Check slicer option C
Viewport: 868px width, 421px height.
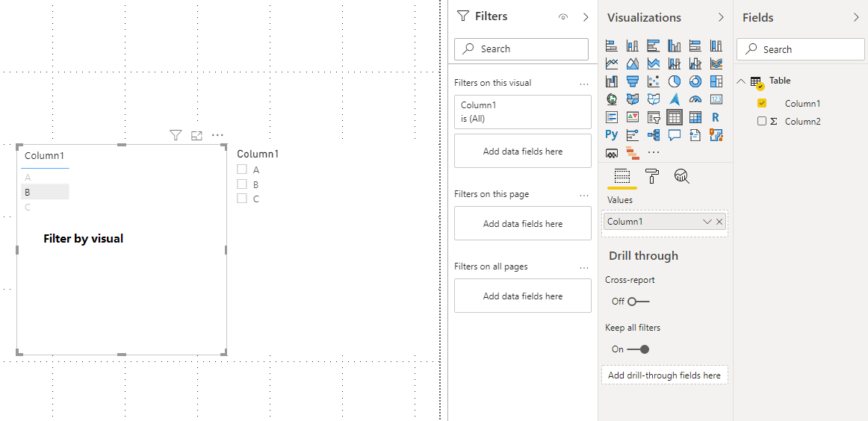click(242, 198)
